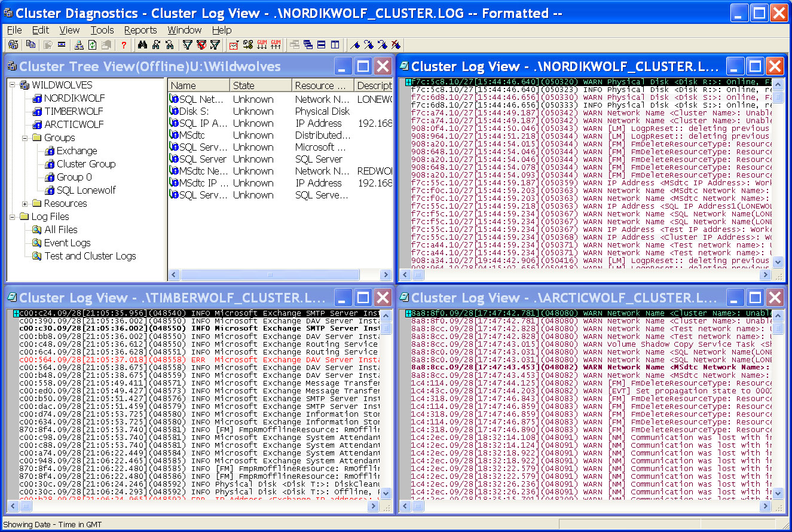
Task: Click the red-crossed bookmark icon in toolbar
Action: click(x=396, y=45)
